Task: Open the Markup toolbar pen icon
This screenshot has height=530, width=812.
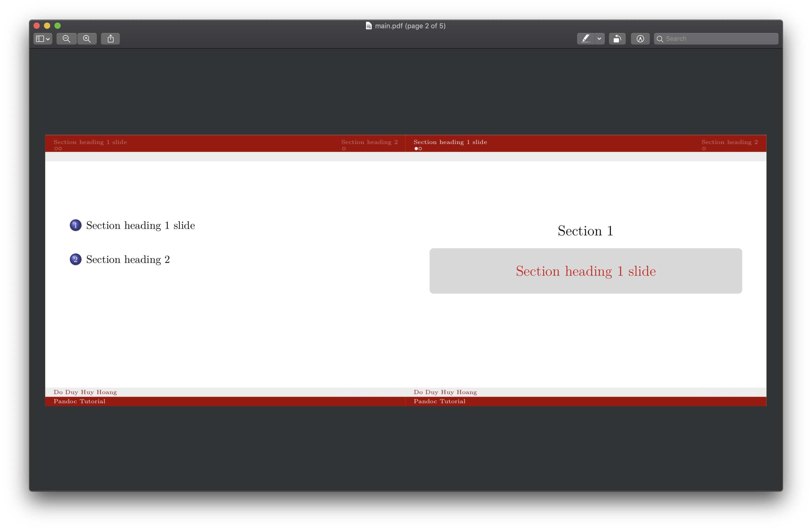Action: click(640, 38)
